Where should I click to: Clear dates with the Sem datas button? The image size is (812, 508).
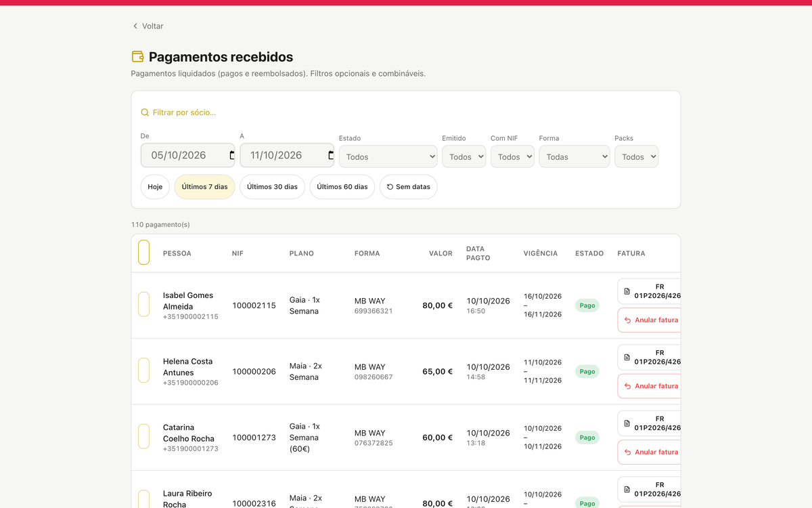[x=409, y=187]
